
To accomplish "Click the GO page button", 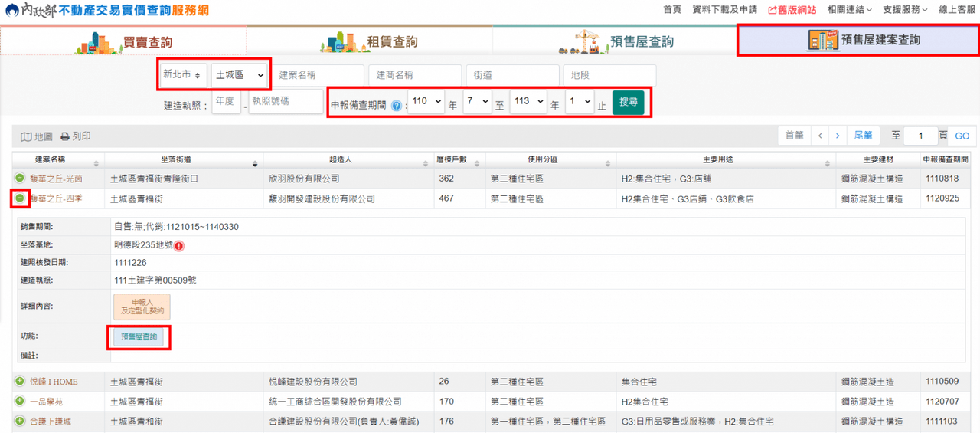I will (x=962, y=136).
